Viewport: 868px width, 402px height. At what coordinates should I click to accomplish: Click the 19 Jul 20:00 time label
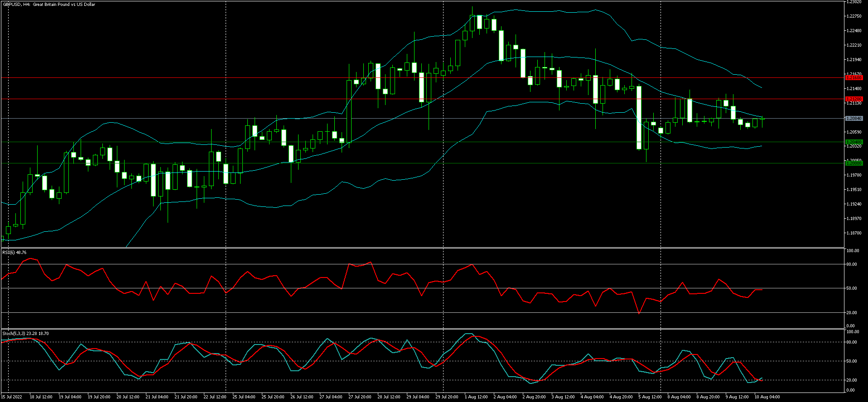tap(99, 397)
